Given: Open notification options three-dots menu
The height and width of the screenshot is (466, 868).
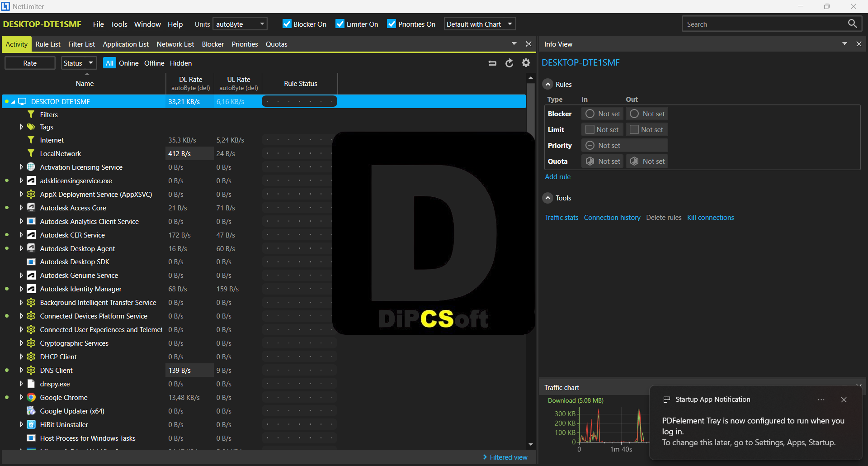Looking at the screenshot, I should point(821,399).
